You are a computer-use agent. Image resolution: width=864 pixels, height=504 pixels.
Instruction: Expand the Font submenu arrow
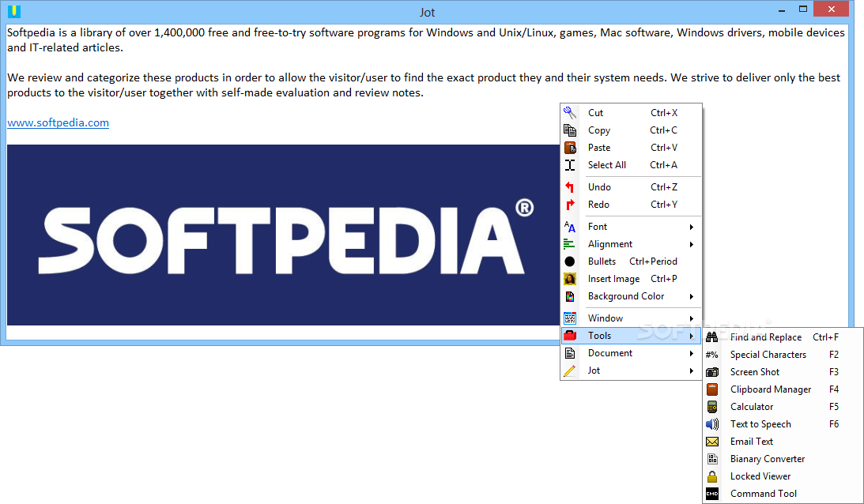pos(691,227)
